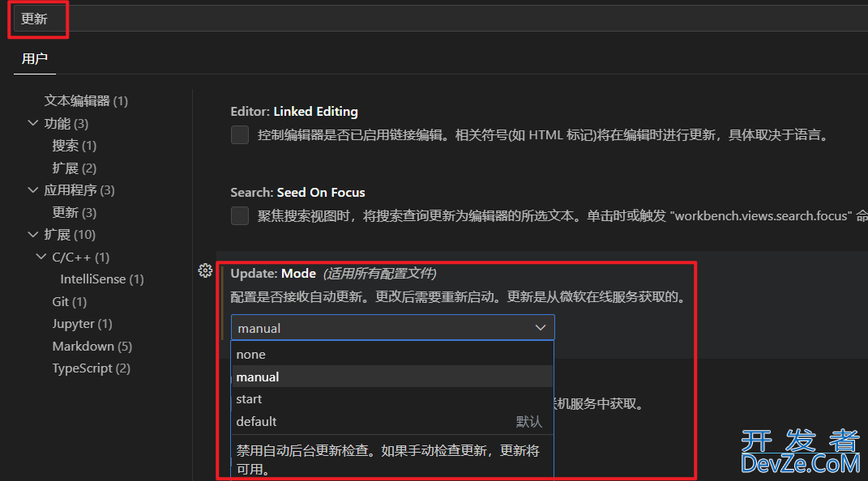Image resolution: width=868 pixels, height=481 pixels.
Task: Toggle the Search Seed On Focus checkbox
Action: (240, 215)
